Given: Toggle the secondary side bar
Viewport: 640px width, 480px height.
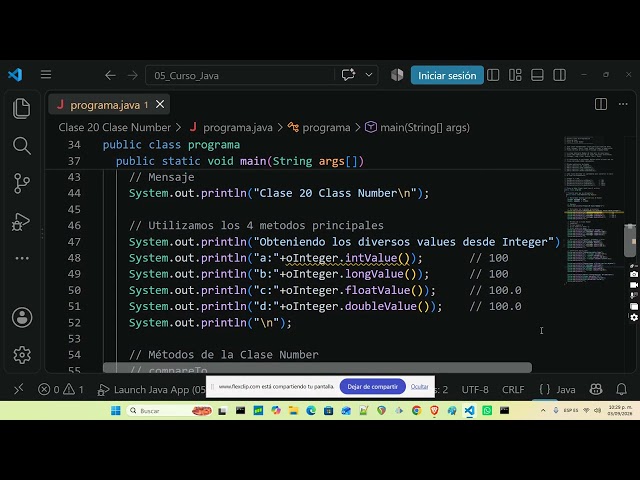Looking at the screenshot, I should (559, 75).
